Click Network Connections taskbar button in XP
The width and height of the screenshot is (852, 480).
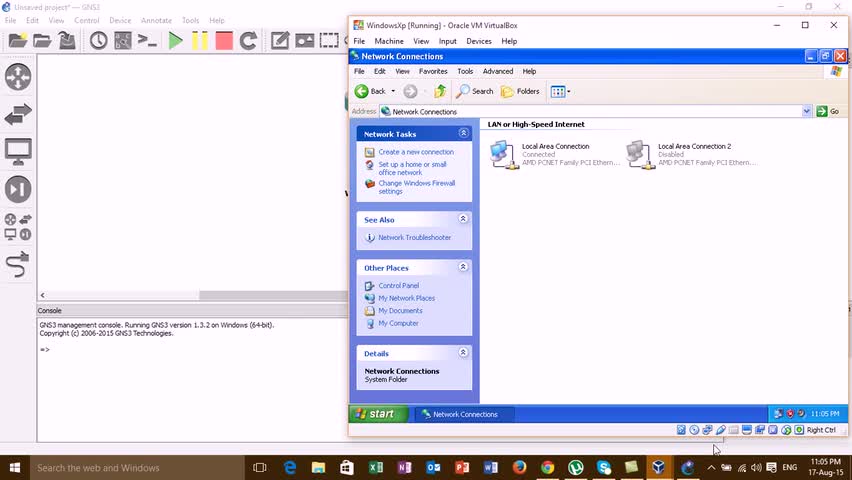pos(463,414)
